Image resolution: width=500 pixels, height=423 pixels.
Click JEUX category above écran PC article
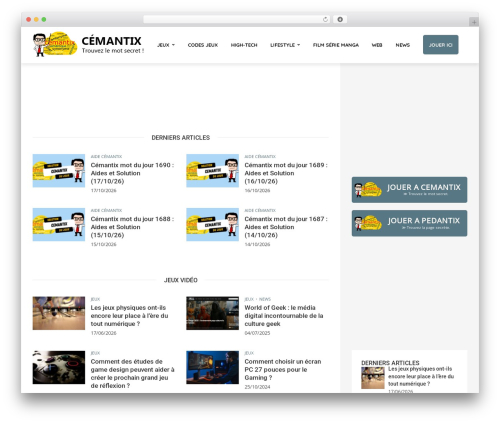(249, 353)
